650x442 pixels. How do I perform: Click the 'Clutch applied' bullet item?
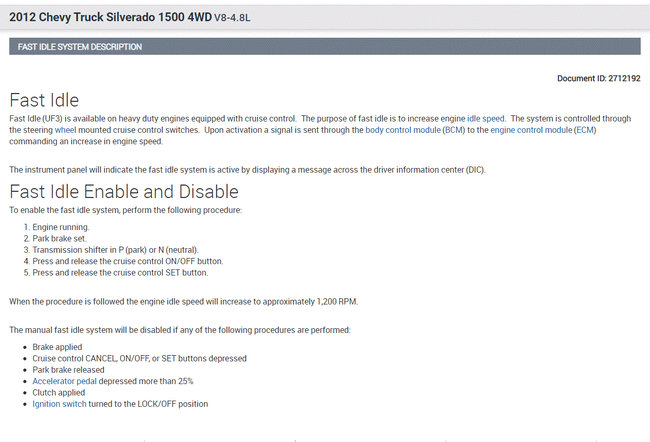point(61,392)
